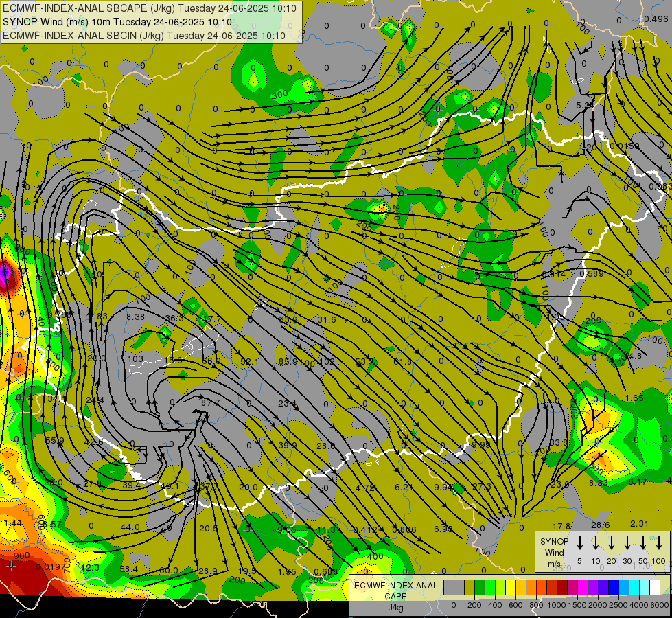
Task: Pick the magenta swatch in the CAPE legend
Action: coord(583,587)
